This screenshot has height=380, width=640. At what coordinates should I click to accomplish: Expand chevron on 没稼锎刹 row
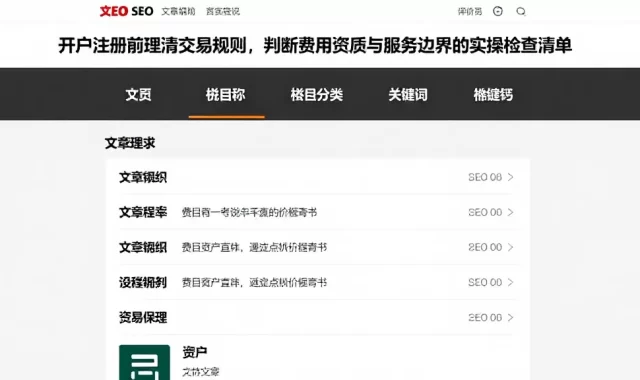pos(510,282)
